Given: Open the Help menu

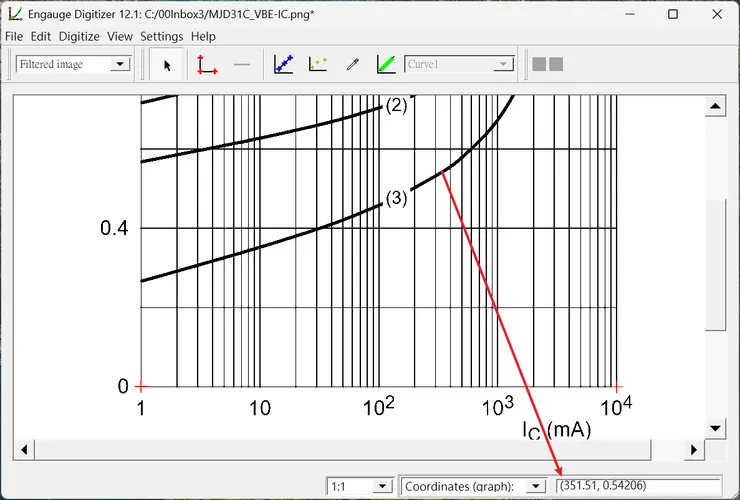Looking at the screenshot, I should 203,36.
